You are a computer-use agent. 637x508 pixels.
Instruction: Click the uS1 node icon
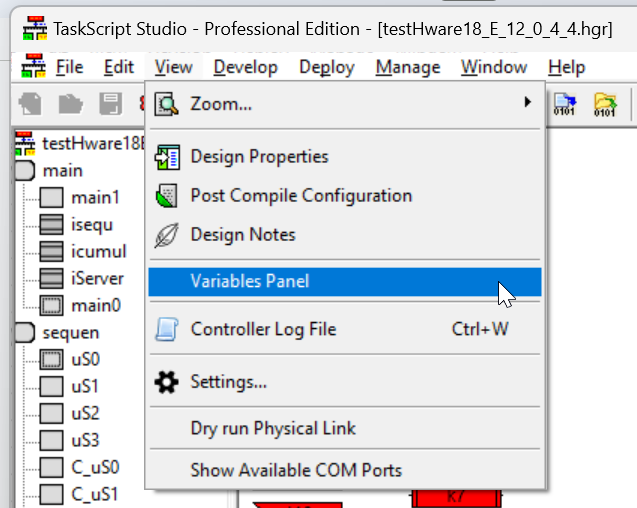[51, 386]
